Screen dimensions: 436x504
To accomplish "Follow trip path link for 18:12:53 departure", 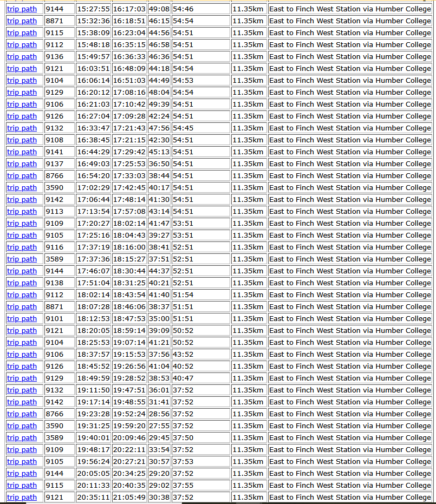I will coord(22,319).
